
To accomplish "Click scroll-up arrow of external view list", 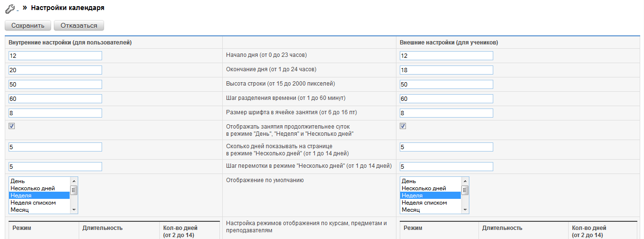I will [x=465, y=181].
